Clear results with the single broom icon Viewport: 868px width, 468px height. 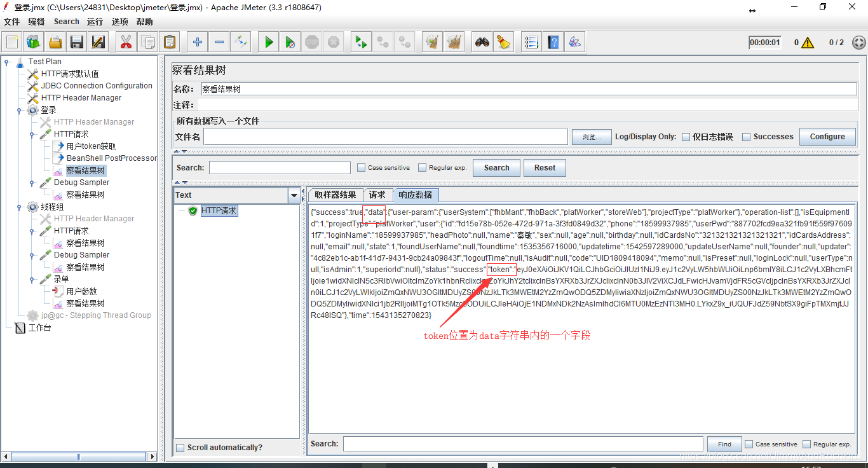coord(432,43)
